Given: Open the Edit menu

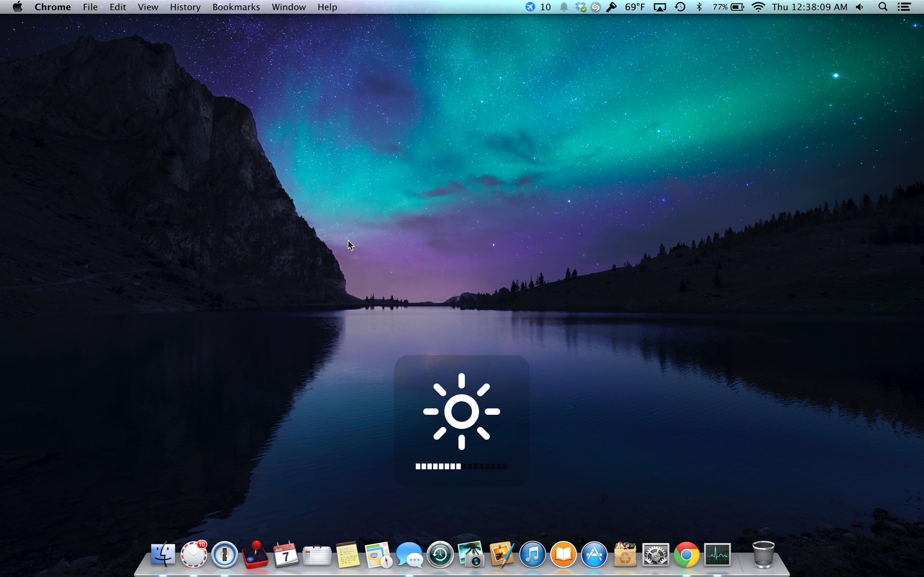Looking at the screenshot, I should pos(117,7).
